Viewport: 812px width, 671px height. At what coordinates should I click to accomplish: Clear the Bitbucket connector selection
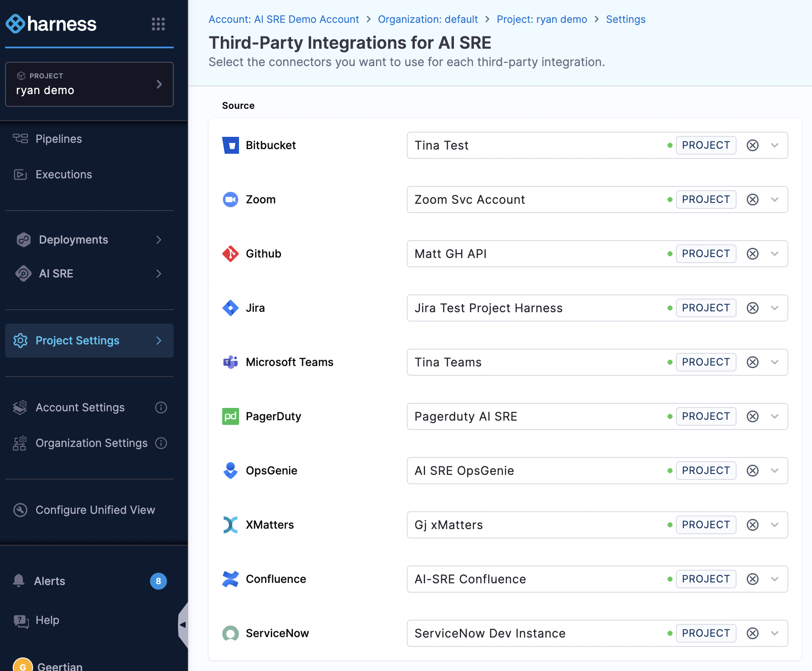(x=753, y=145)
